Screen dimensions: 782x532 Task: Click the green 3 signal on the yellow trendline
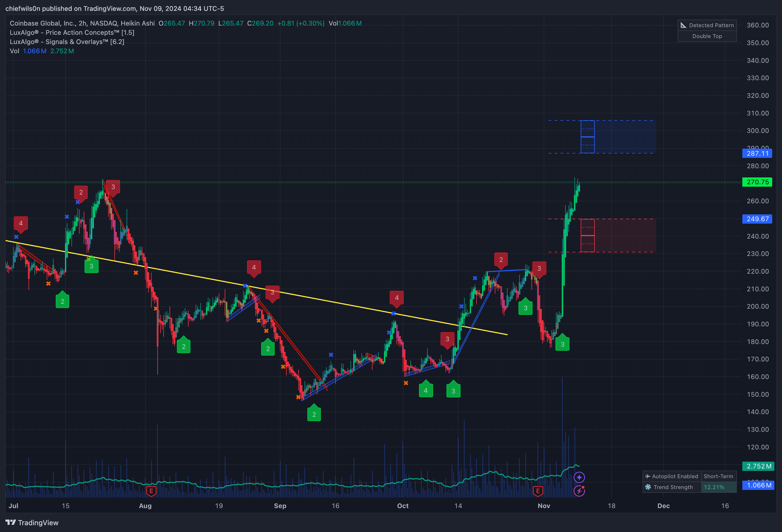[92, 265]
